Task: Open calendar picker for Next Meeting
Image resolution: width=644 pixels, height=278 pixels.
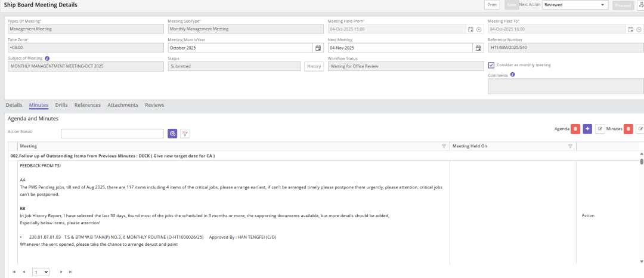Action: (477, 48)
